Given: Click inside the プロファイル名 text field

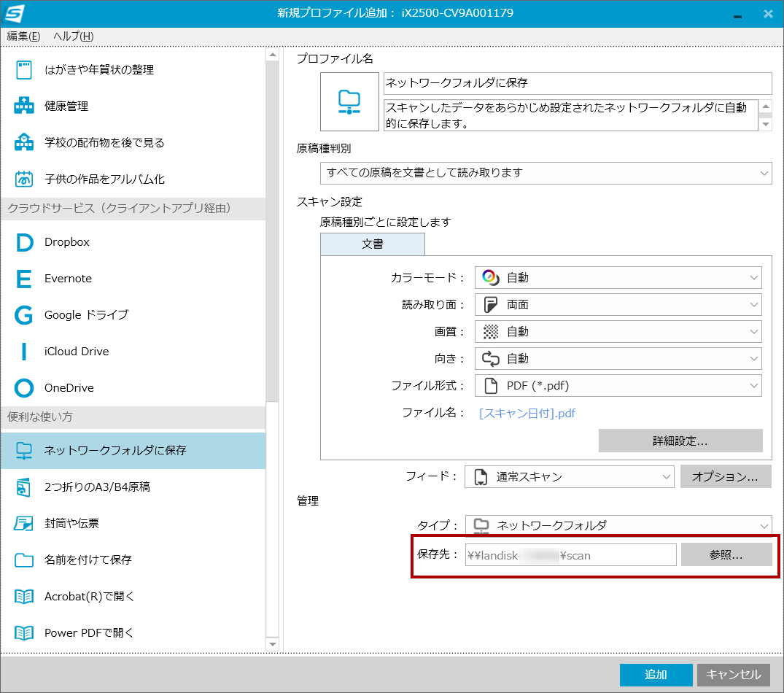Looking at the screenshot, I should tap(576, 83).
